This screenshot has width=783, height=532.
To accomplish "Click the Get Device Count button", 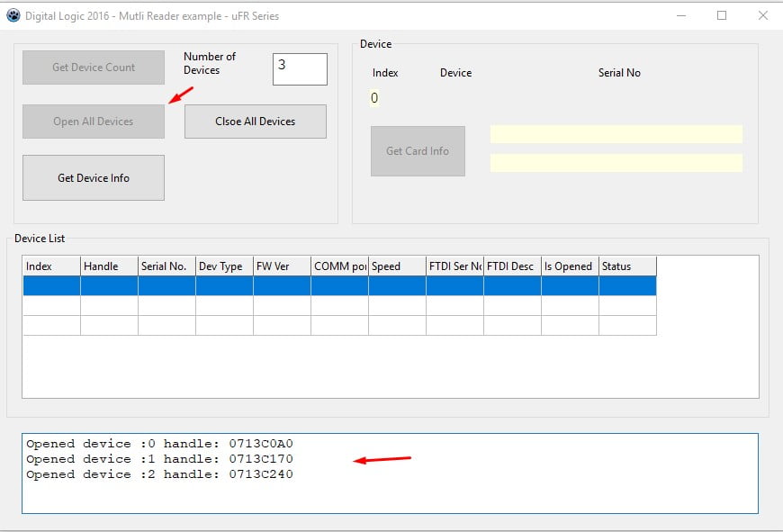I will pos(94,68).
